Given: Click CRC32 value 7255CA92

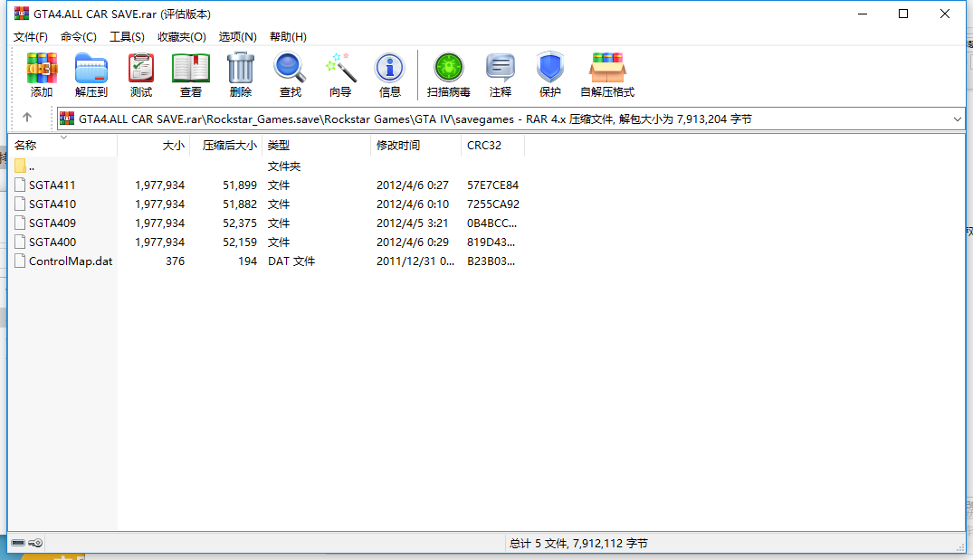Looking at the screenshot, I should [492, 204].
